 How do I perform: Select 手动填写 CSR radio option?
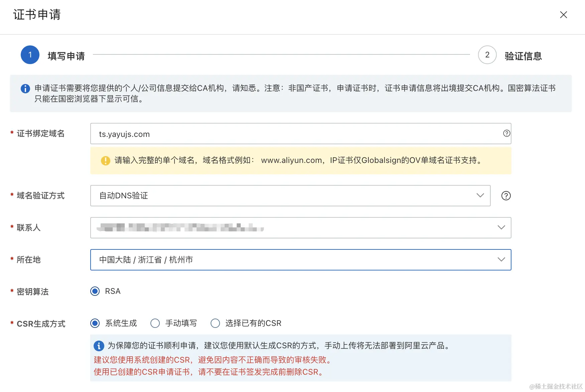(x=155, y=323)
